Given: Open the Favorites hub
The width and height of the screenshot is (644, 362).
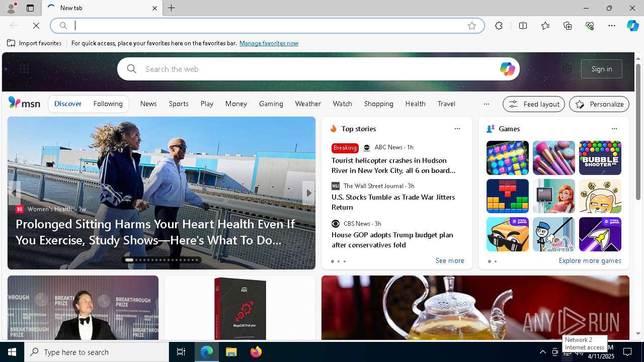Looking at the screenshot, I should (x=545, y=26).
